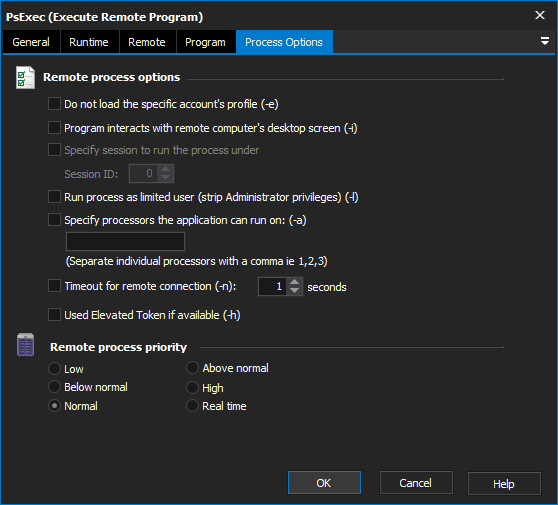This screenshot has width=558, height=505.
Task: Choose High process priority
Action: (192, 388)
